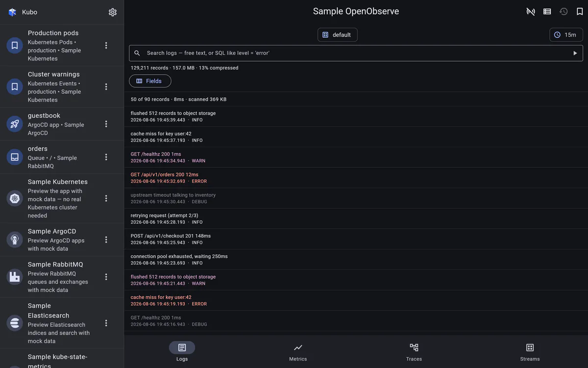
Task: Open the 15m time range picker
Action: tap(566, 35)
